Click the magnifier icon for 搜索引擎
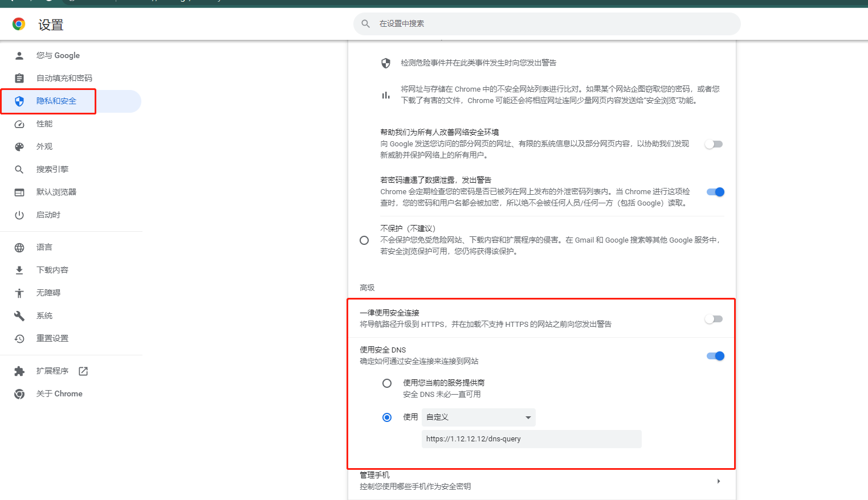The height and width of the screenshot is (500, 868). coord(19,169)
